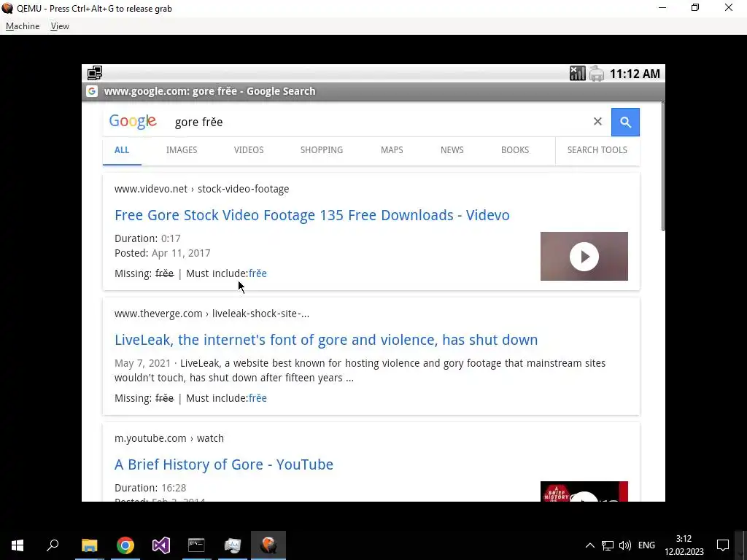Screen dimensions: 747x560
Task: Clear the search query with the X icon
Action: point(597,122)
